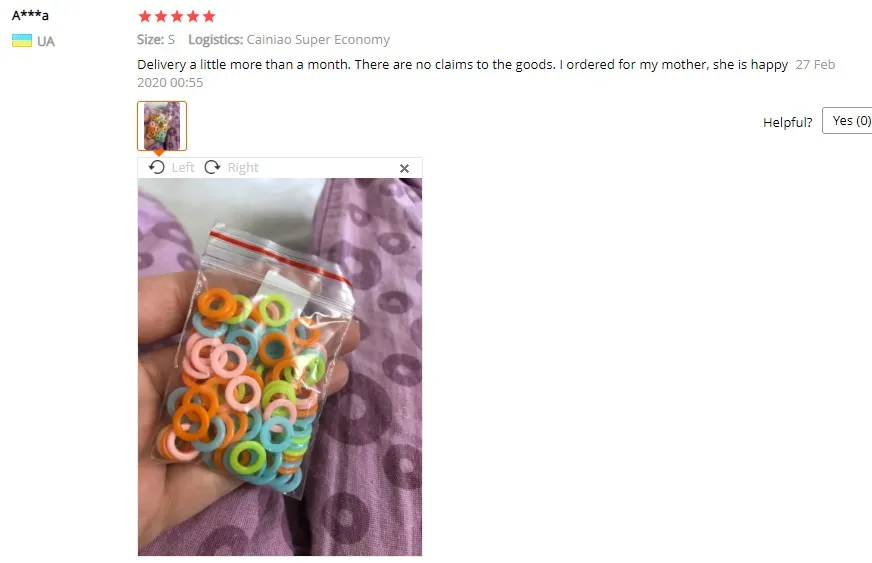Image resolution: width=872 pixels, height=563 pixels.
Task: Select the "Right" rotate label
Action: point(243,167)
